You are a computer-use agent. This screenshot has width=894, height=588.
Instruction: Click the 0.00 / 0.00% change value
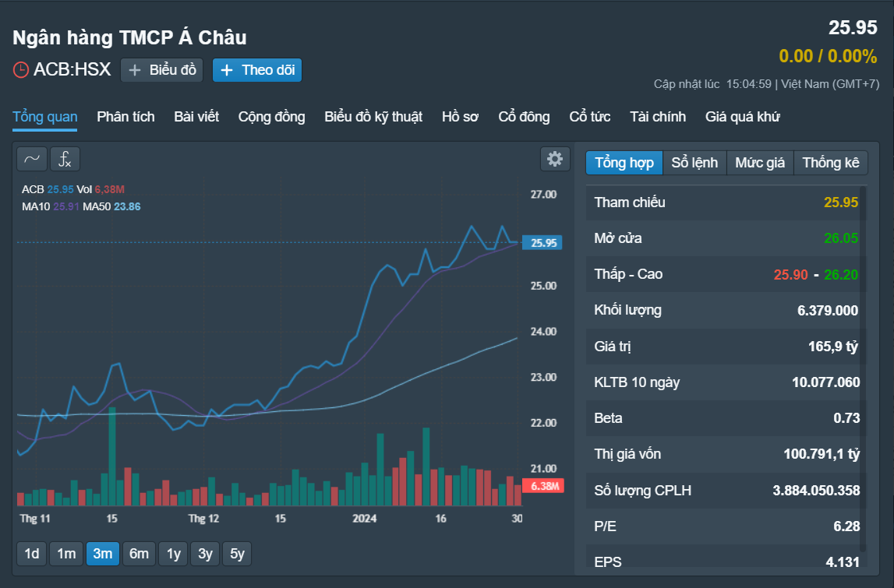828,56
